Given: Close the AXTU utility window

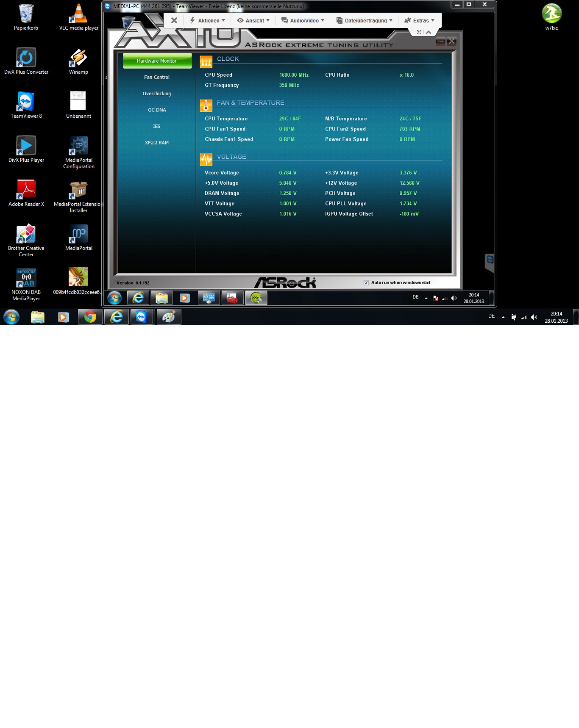Looking at the screenshot, I should (x=451, y=41).
